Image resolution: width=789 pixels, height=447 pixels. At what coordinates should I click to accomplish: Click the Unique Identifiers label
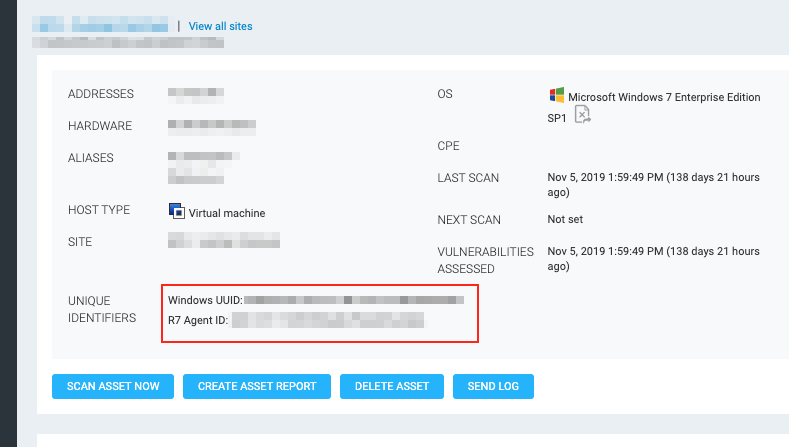(x=102, y=309)
